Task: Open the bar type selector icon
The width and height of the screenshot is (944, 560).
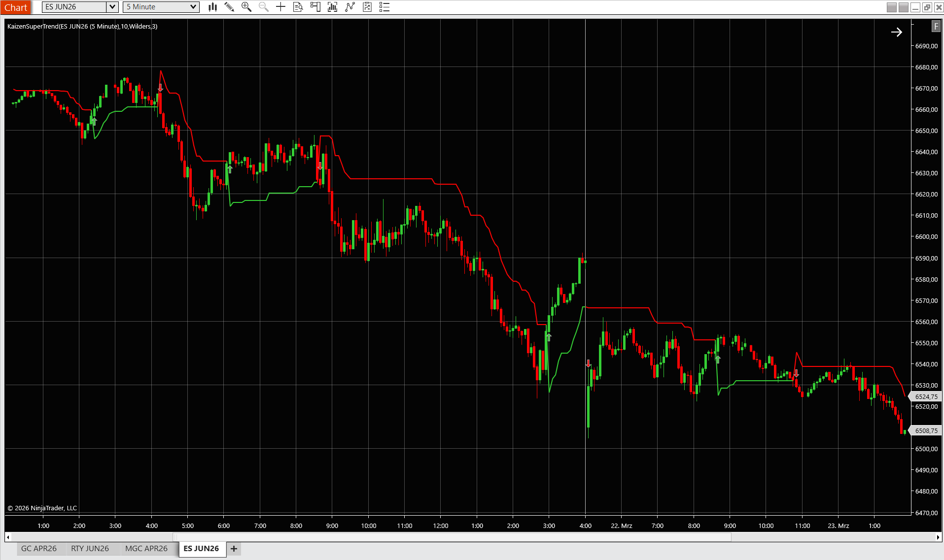Action: click(x=212, y=7)
